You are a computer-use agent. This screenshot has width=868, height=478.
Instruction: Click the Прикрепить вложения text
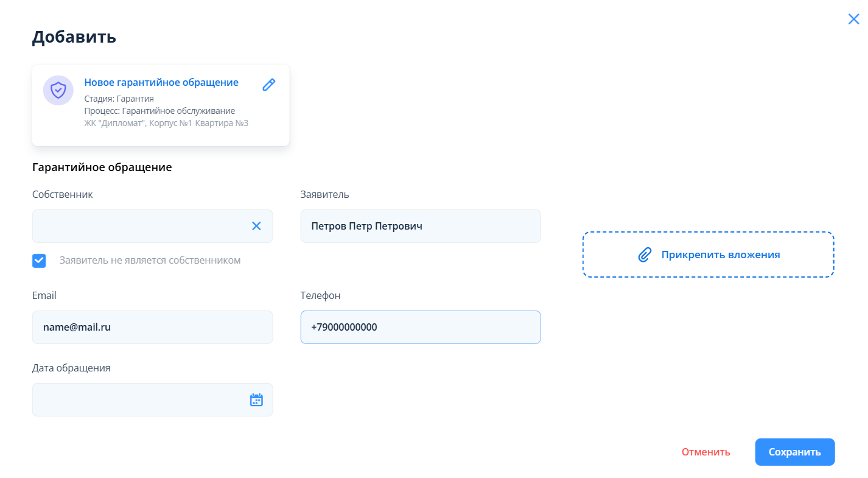click(x=720, y=255)
